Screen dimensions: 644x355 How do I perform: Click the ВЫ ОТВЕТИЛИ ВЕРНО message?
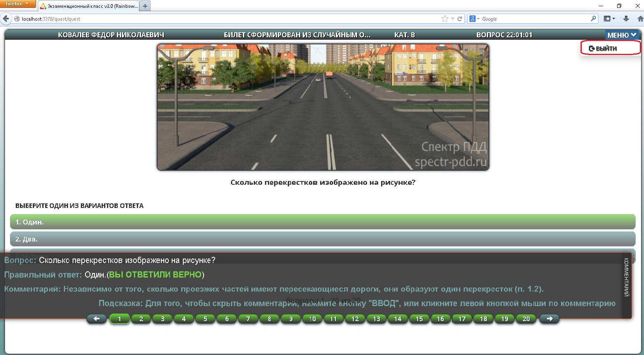155,275
